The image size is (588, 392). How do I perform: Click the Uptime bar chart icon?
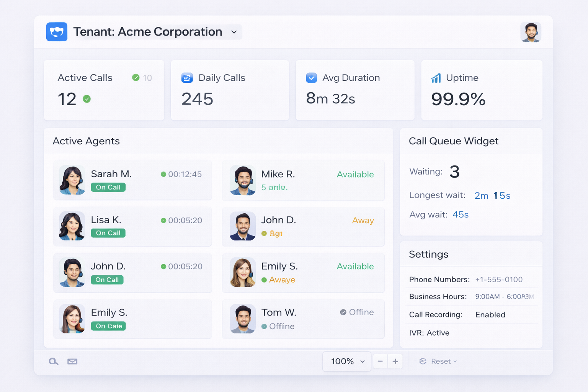point(436,78)
